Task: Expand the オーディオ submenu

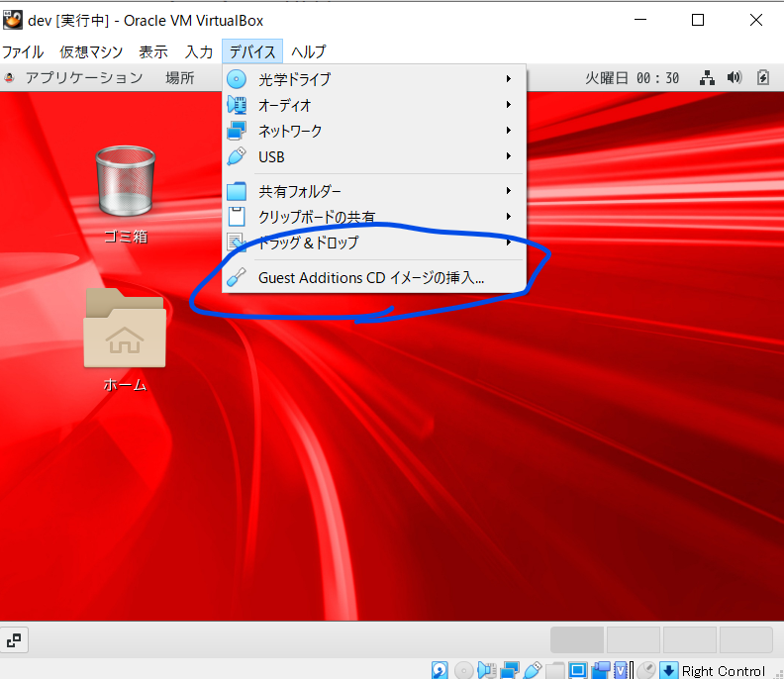Action: 374,105
